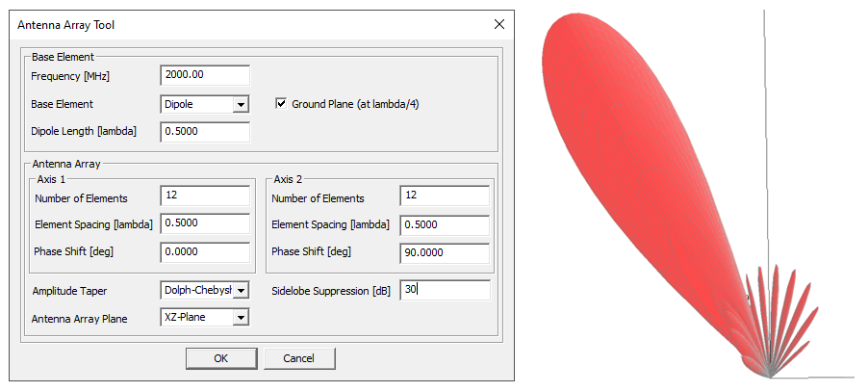Click Axis 2 Number of Elements field
The image size is (868, 392).
click(445, 197)
